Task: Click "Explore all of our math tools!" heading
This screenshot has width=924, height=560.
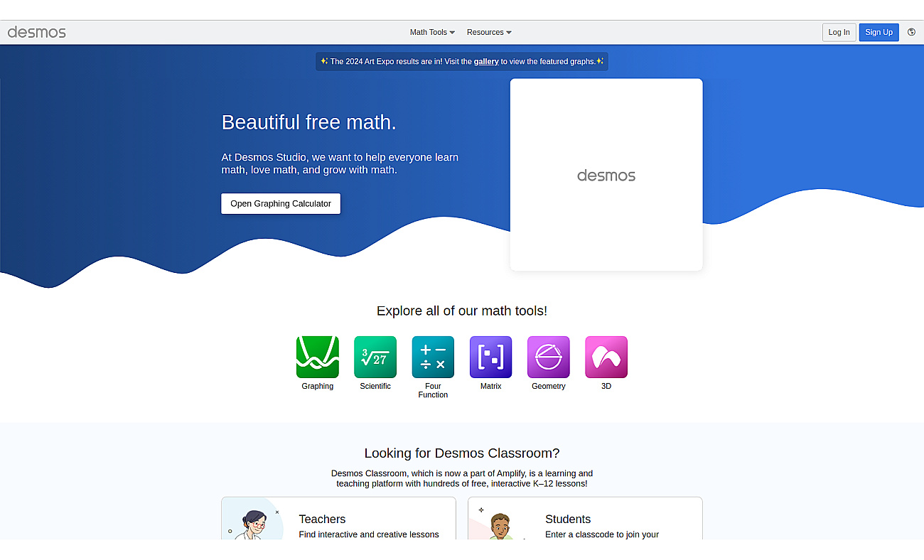Action: [462, 311]
